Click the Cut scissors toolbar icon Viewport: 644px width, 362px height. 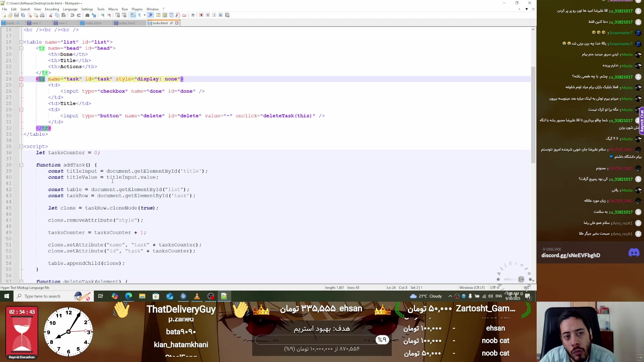pyautogui.click(x=51, y=15)
